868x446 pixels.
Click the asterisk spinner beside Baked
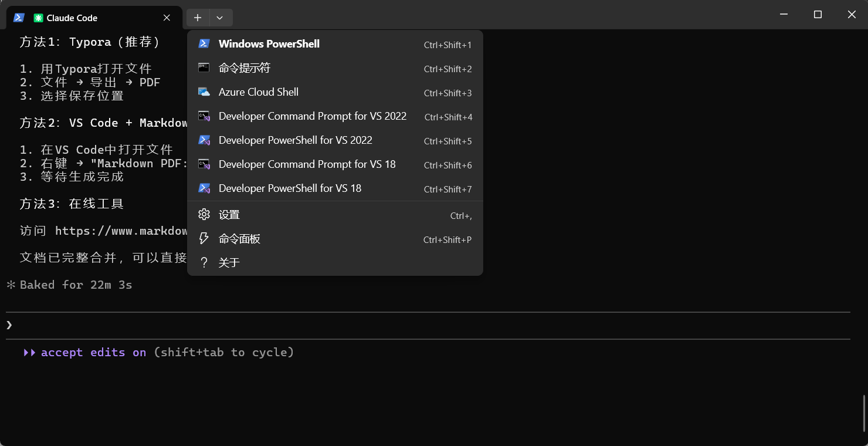pos(11,285)
